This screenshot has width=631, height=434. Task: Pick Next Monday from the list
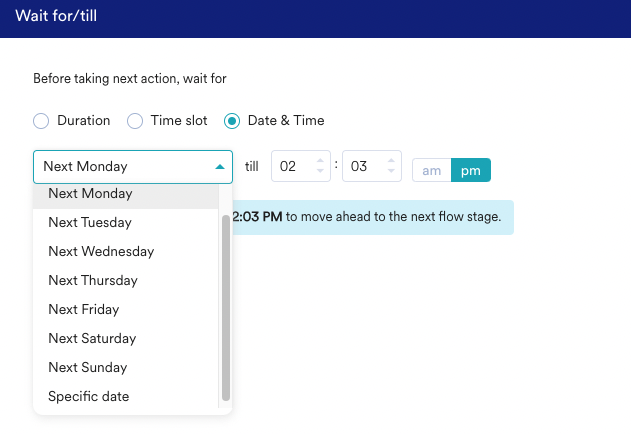pos(90,194)
